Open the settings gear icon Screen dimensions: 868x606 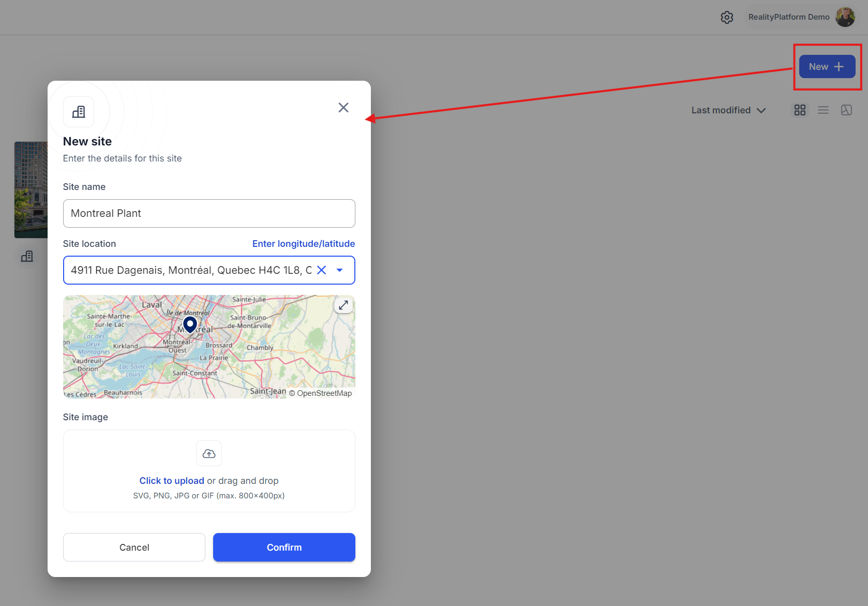727,17
